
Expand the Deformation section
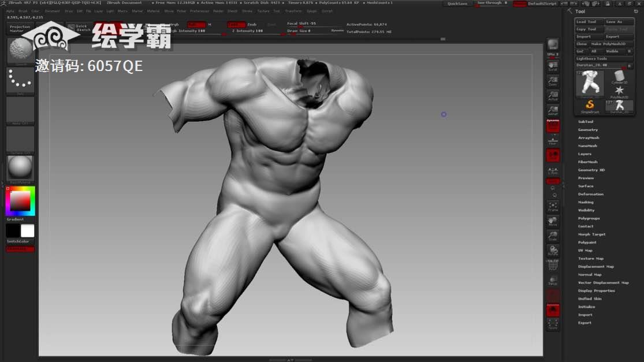pyautogui.click(x=590, y=194)
